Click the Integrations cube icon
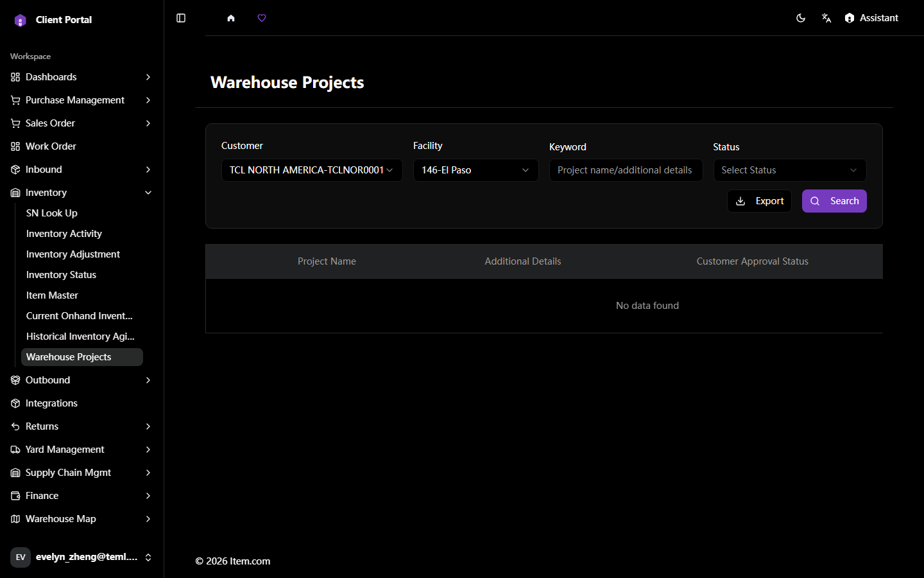The height and width of the screenshot is (578, 924). pos(15,403)
